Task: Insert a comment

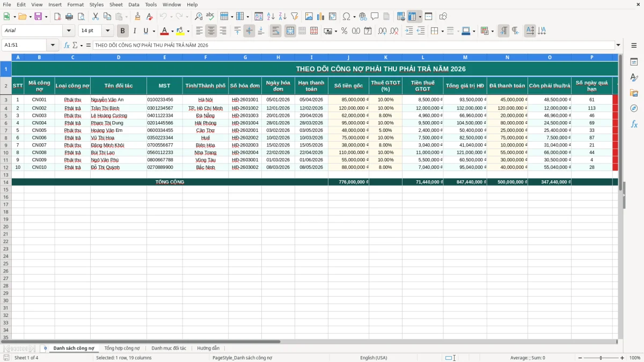Action: [x=375, y=17]
